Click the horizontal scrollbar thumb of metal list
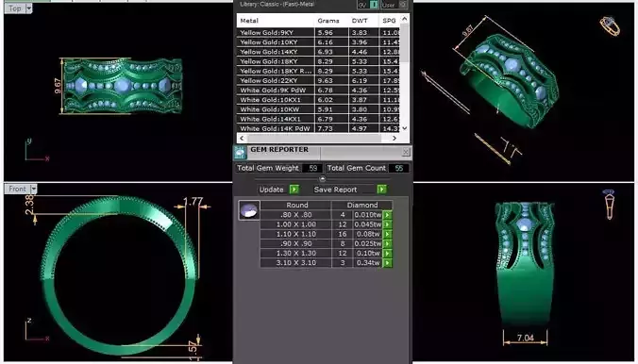This screenshot has height=364, width=638. point(313,139)
